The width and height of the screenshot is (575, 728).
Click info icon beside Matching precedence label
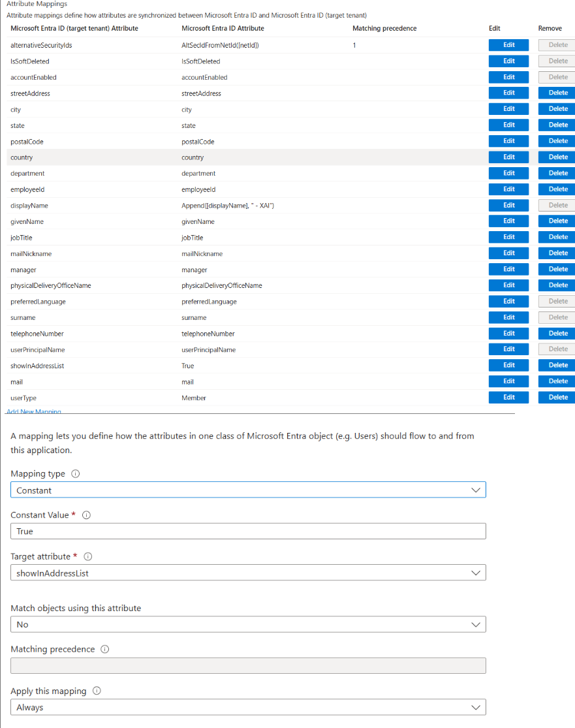pyautogui.click(x=105, y=649)
